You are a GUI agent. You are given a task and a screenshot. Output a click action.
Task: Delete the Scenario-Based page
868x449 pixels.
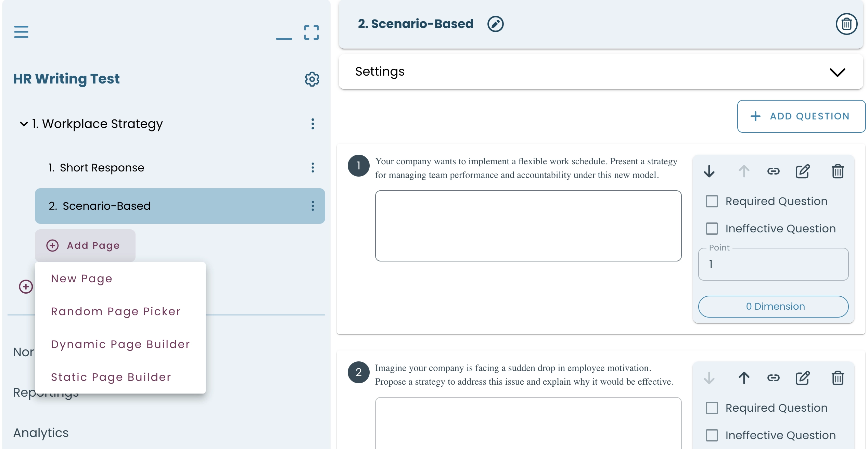tap(847, 24)
